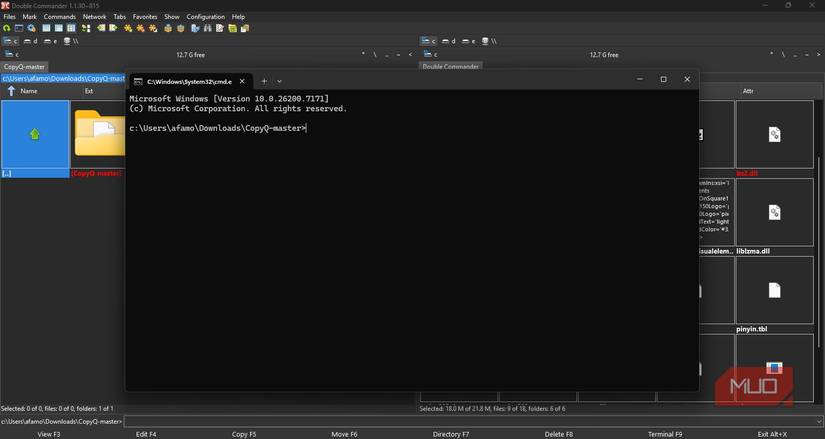Screen dimensions: 825x439
Task: Add a new tab in terminal window
Action: [x=264, y=81]
